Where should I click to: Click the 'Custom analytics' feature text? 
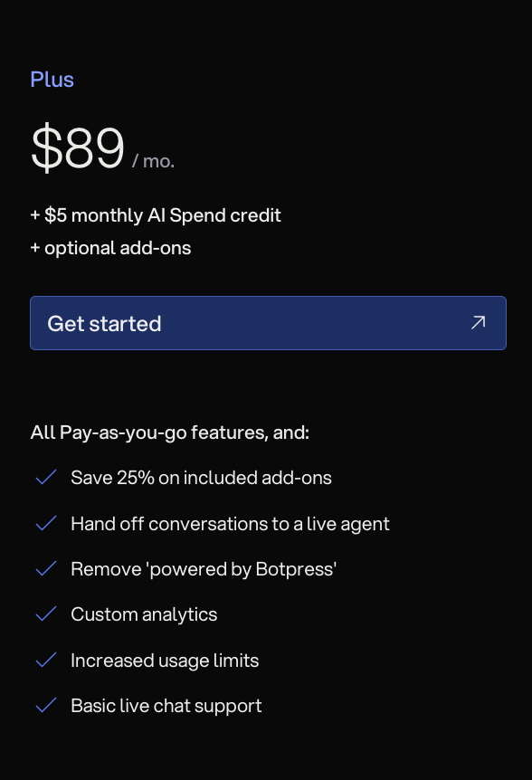[144, 614]
